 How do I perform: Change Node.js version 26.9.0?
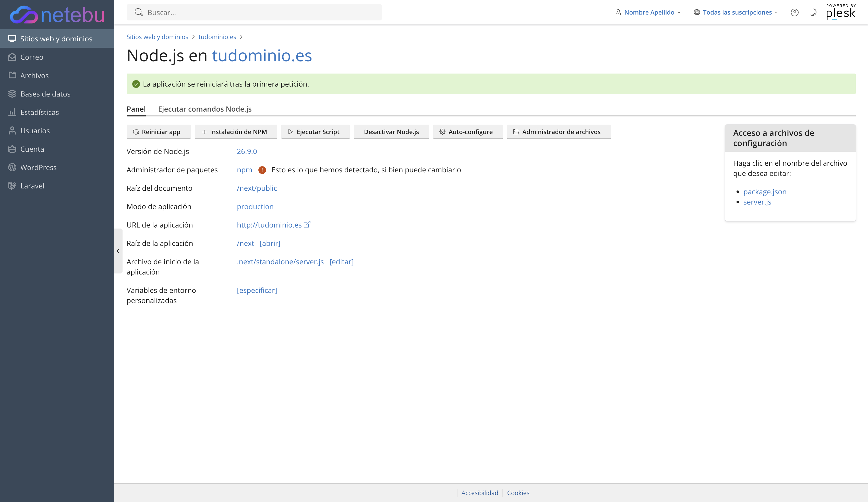247,151
